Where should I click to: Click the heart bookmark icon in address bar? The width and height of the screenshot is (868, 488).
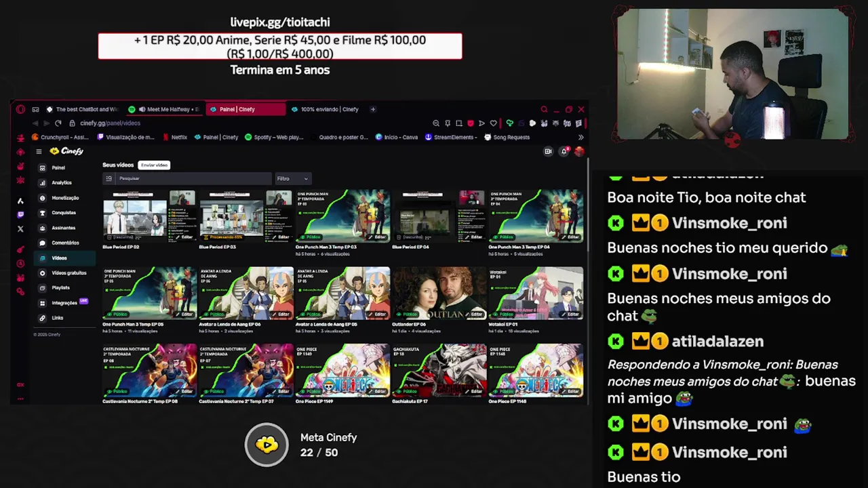pyautogui.click(x=493, y=123)
